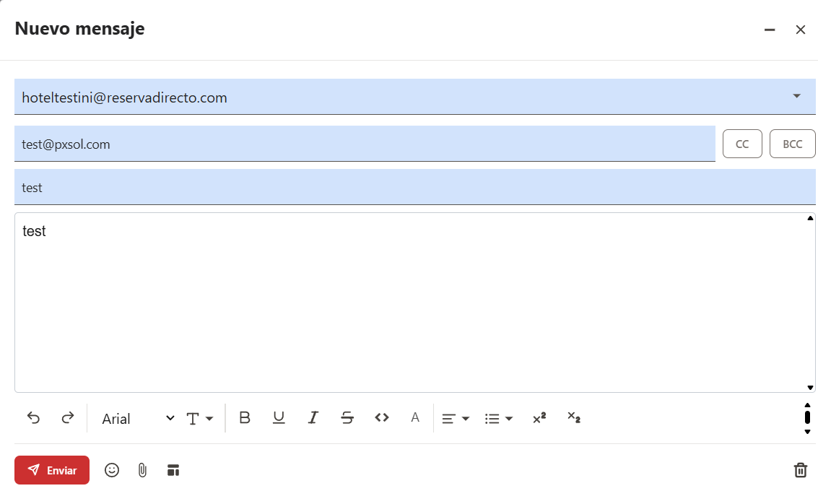Expand the sender address dropdown
818x504 pixels.
coord(796,96)
